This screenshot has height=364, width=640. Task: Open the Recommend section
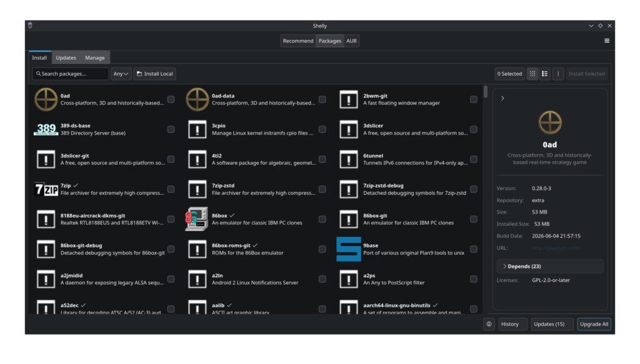click(x=298, y=41)
